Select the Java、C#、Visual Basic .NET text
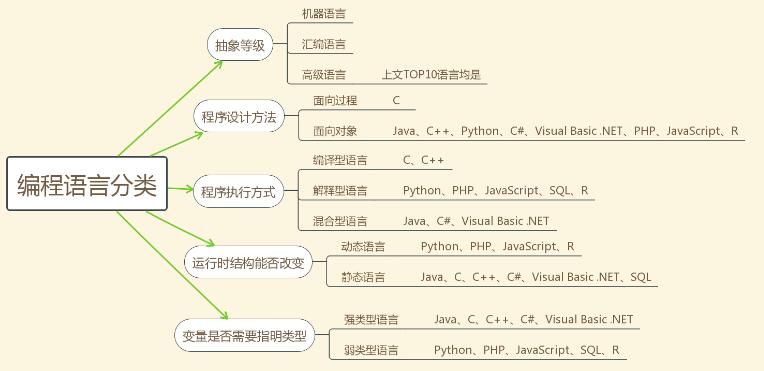This screenshot has height=371, width=764. tap(476, 221)
